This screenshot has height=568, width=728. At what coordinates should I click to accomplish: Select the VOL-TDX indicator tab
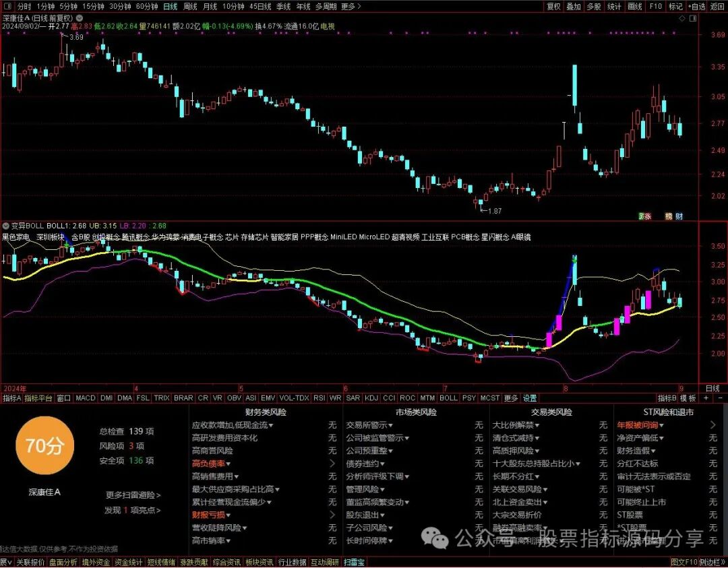tap(295, 398)
